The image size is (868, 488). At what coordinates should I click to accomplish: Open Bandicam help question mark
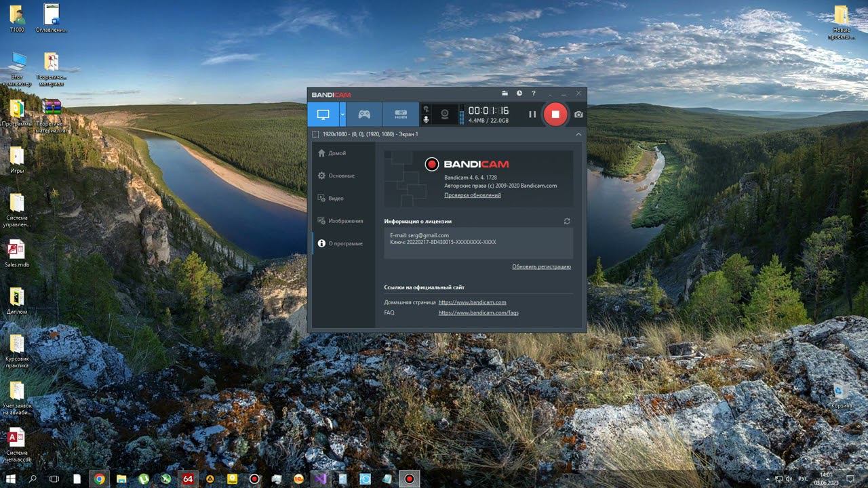(x=534, y=94)
